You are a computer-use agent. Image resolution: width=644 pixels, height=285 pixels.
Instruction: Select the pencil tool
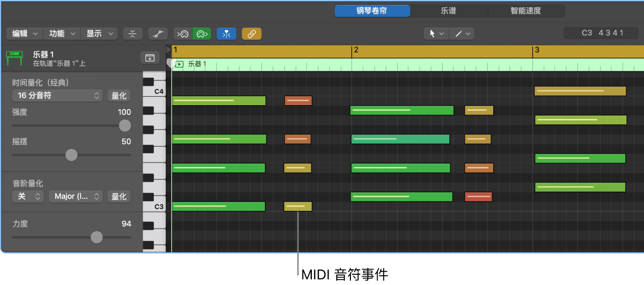(x=458, y=34)
